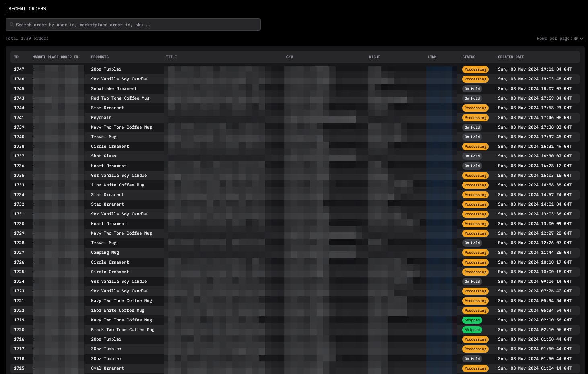588x374 pixels.
Task: Click On Hold badge for order 1745
Action: pos(472,89)
